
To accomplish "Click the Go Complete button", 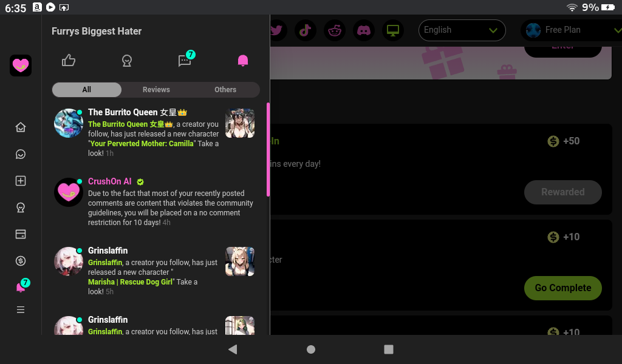I will [563, 288].
